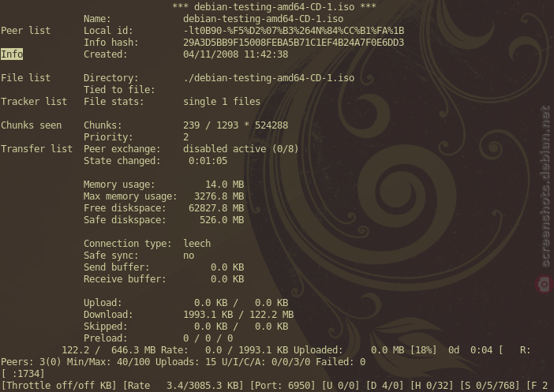Click the 18% progress indicator
The height and width of the screenshot is (392, 554).
coord(423,350)
